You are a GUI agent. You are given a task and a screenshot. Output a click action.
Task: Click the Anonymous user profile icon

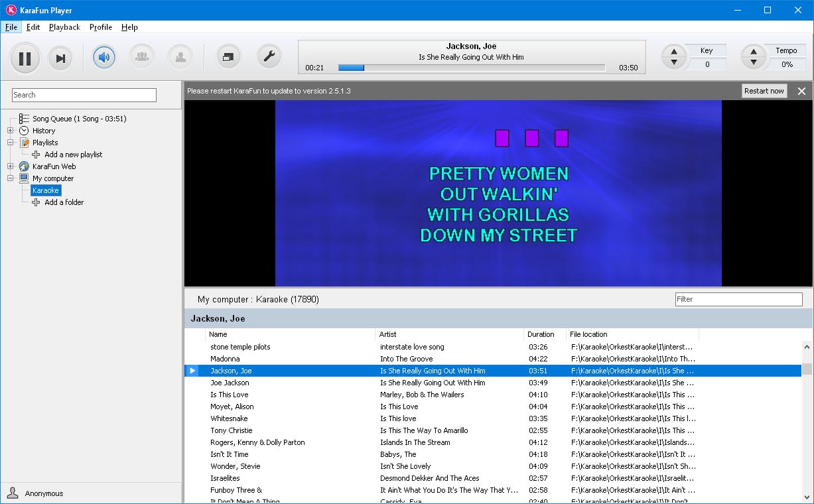(13, 493)
